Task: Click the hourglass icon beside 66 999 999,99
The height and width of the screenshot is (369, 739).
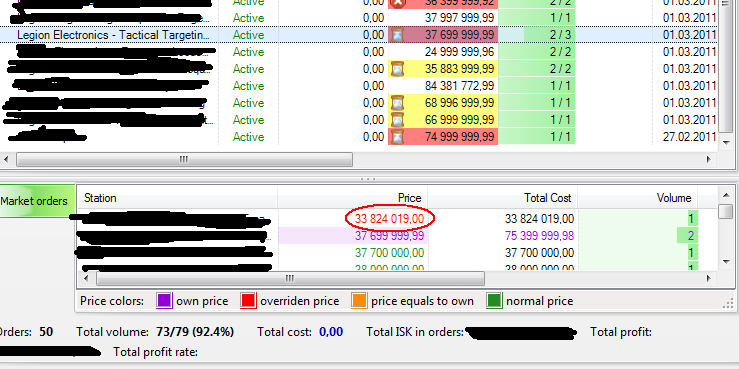Action: coord(398,120)
